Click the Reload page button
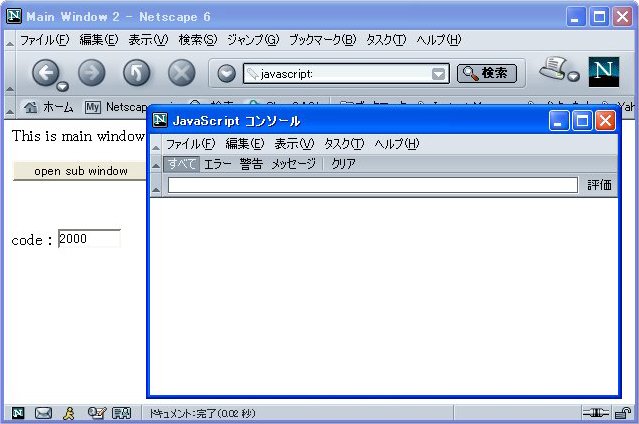Screen dimensions: 639x424 [x=137, y=73]
